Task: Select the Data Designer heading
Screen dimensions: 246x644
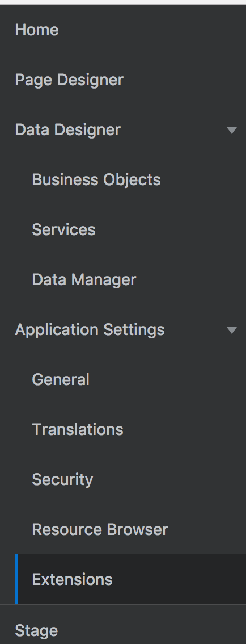Action: click(x=68, y=130)
